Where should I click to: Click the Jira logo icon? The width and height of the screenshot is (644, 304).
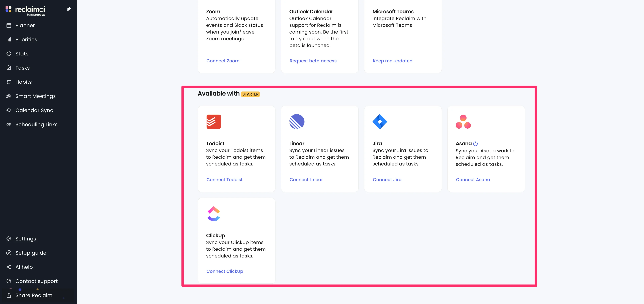pos(380,122)
